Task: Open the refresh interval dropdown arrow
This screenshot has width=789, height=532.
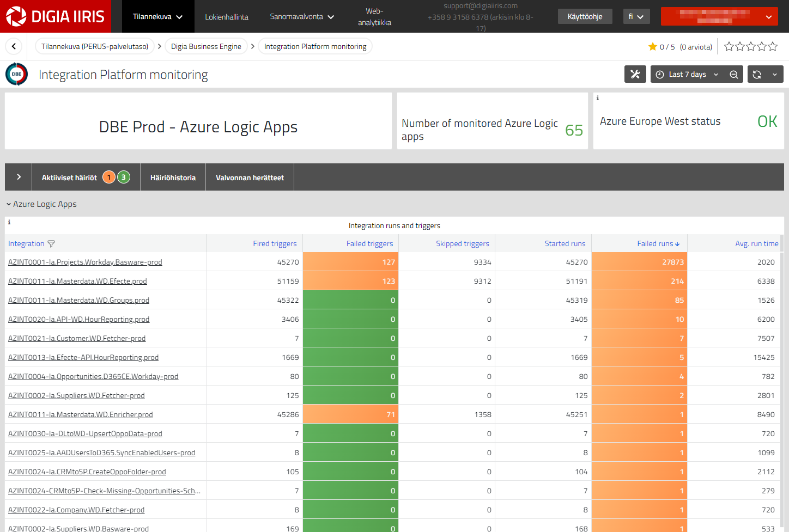Action: pyautogui.click(x=775, y=75)
